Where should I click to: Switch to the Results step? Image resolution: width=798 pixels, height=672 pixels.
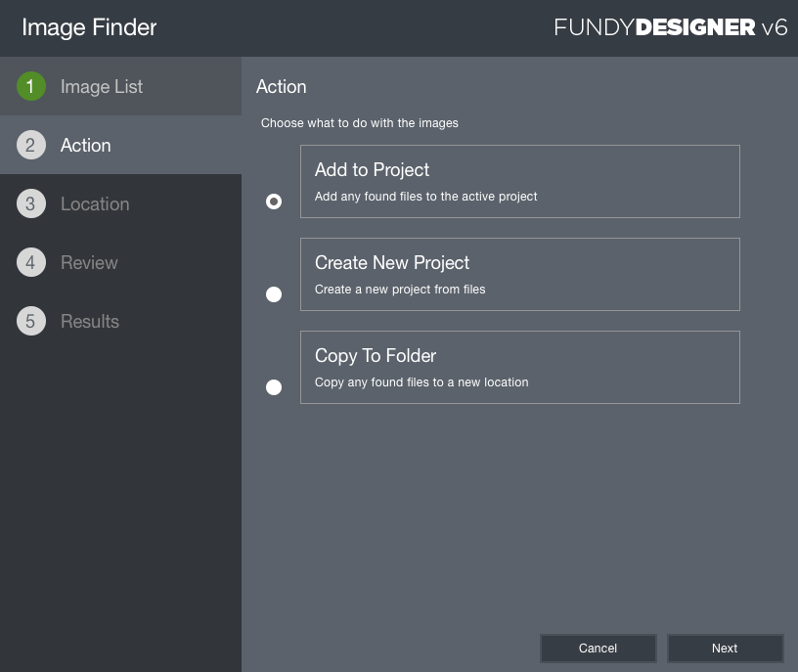click(x=90, y=321)
